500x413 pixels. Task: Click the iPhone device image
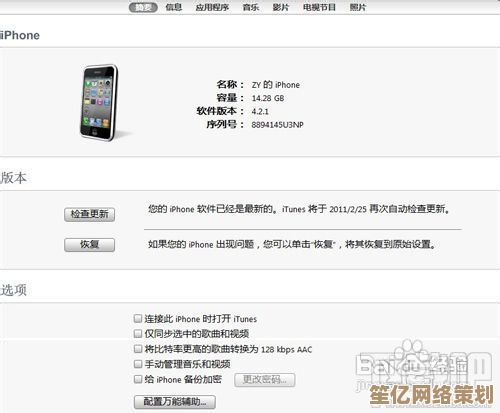point(99,103)
